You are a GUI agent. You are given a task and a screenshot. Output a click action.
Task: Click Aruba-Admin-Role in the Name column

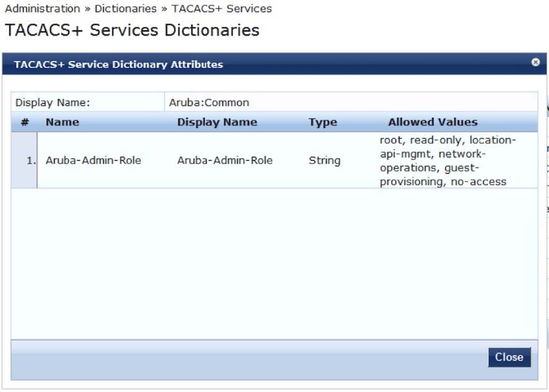93,160
